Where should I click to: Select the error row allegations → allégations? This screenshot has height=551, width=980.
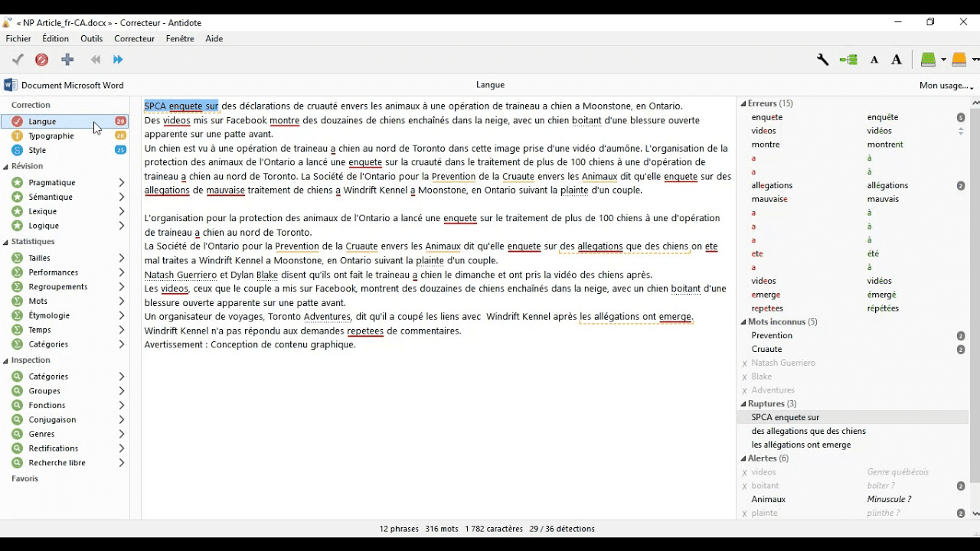[x=852, y=185]
